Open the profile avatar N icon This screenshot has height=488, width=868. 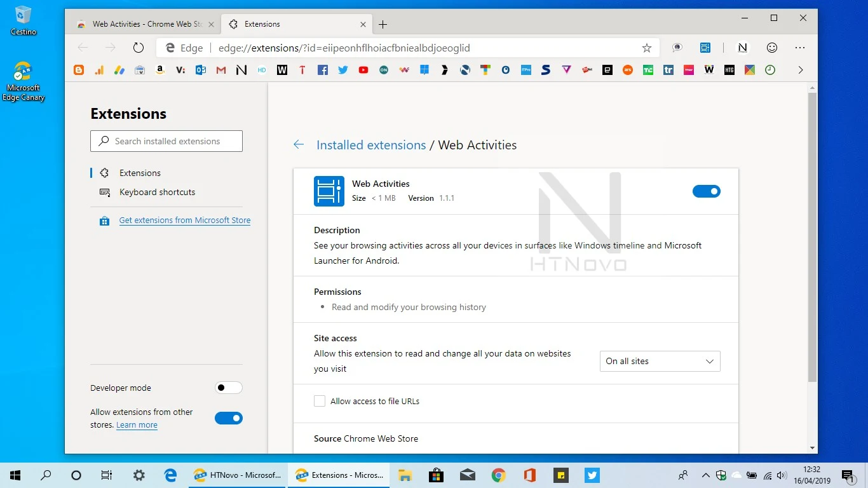pyautogui.click(x=742, y=48)
